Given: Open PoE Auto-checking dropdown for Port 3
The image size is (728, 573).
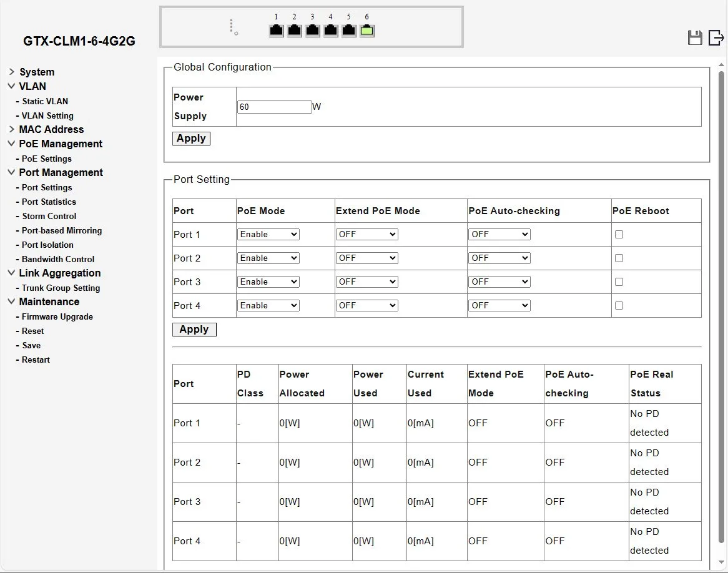Looking at the screenshot, I should pyautogui.click(x=499, y=282).
